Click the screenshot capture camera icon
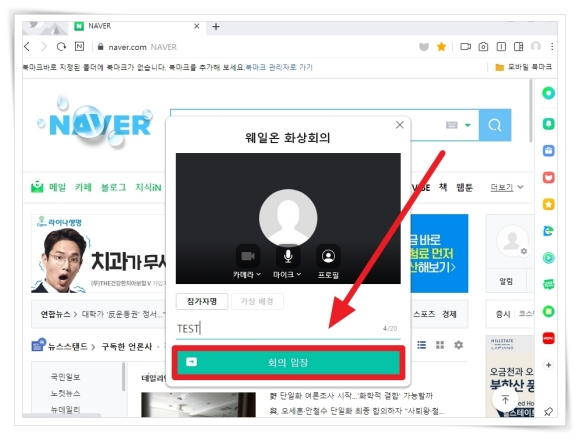 click(x=483, y=47)
